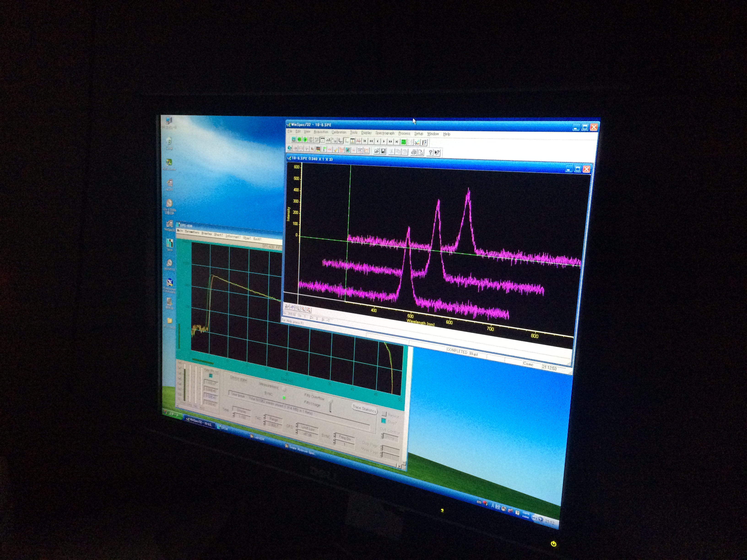Jump to first frame with skip-to-start icon
Viewport: 747px width, 560px height.
pos(365,141)
